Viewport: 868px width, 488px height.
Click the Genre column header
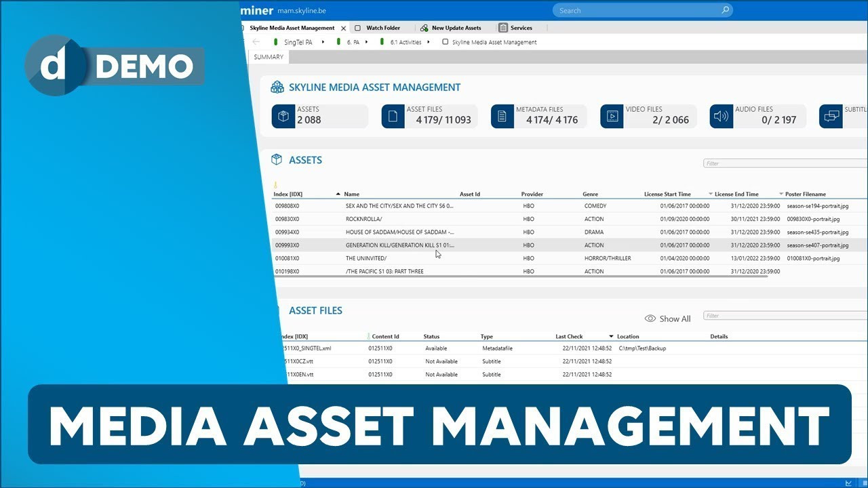click(591, 194)
